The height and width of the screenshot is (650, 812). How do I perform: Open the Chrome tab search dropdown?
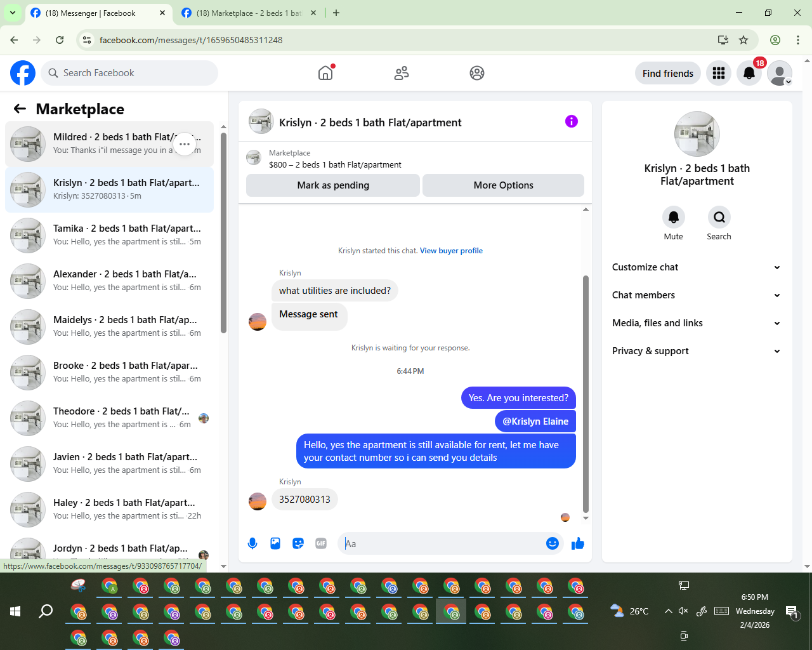(12, 13)
